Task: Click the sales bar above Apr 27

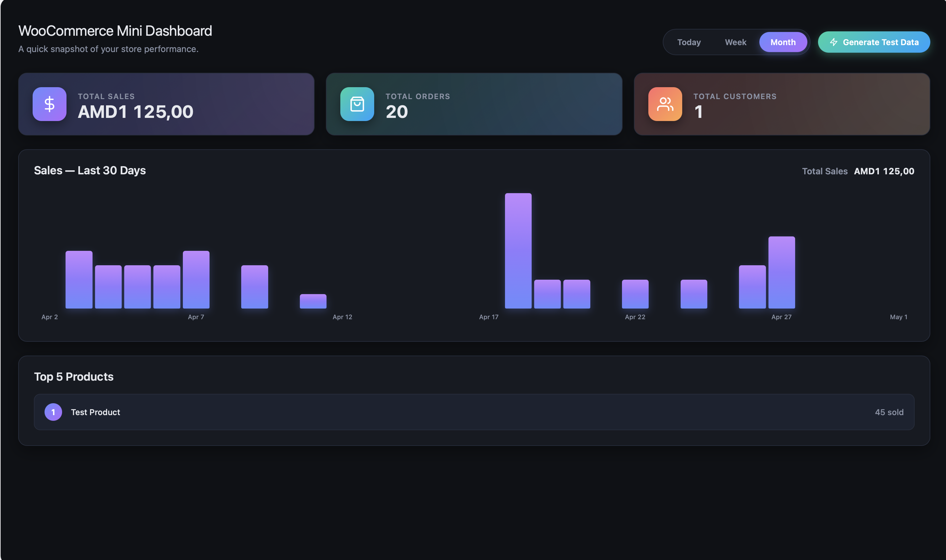Action: pos(781,272)
